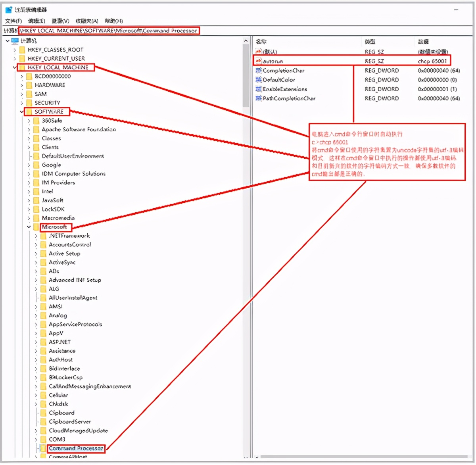Select the Command Processor key
The height and width of the screenshot is (465, 476).
76,449
